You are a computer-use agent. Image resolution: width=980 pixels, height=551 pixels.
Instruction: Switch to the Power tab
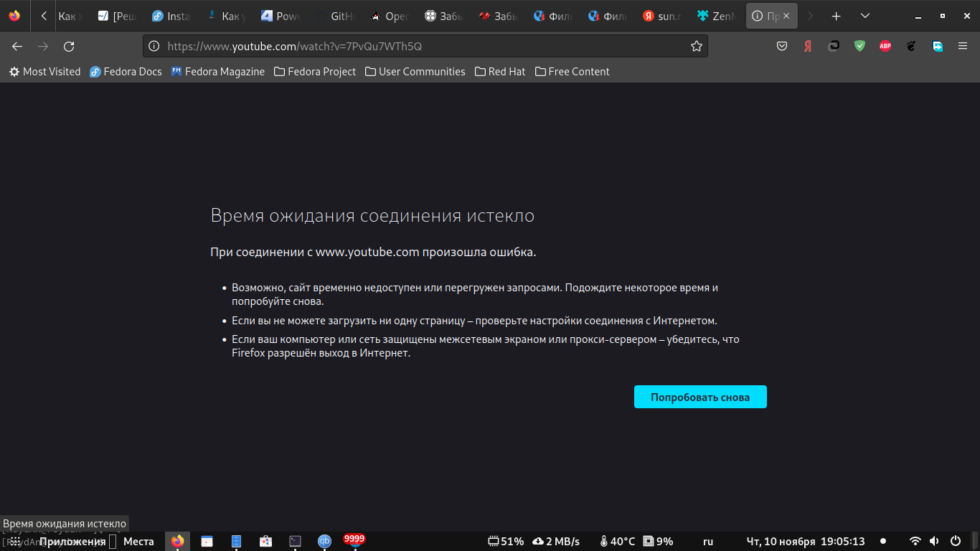[281, 16]
